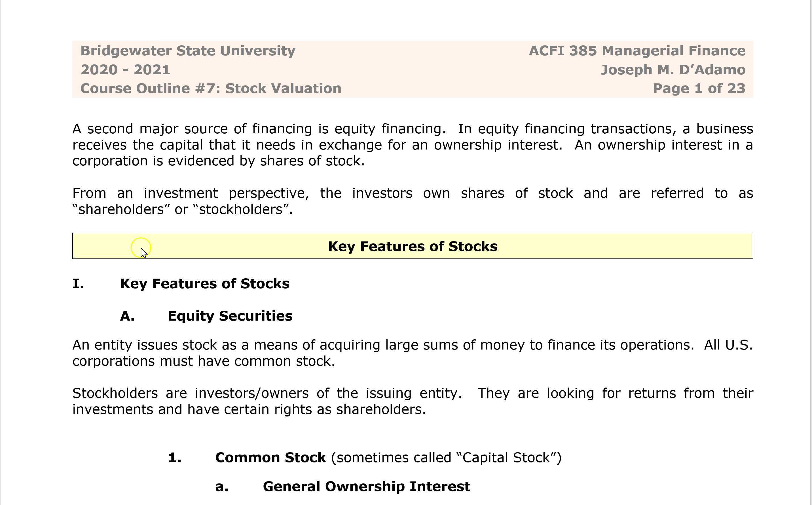This screenshot has height=505, width=812.
Task: Click the bold "Common Stock" heading
Action: pyautogui.click(x=270, y=458)
